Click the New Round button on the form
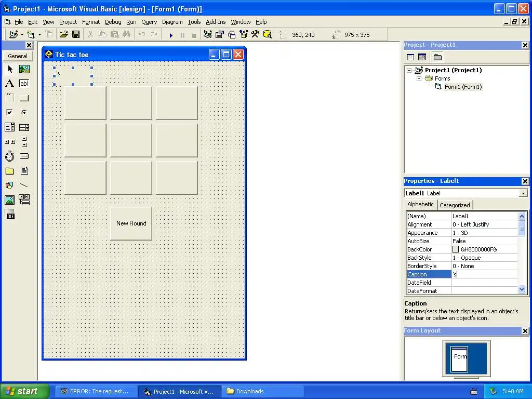Screen dimensions: 532x399 [131, 223]
